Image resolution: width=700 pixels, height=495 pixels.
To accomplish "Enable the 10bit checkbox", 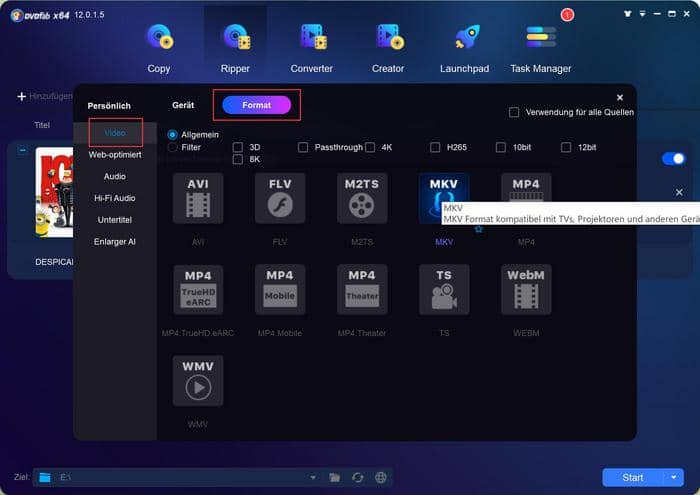I will (501, 147).
